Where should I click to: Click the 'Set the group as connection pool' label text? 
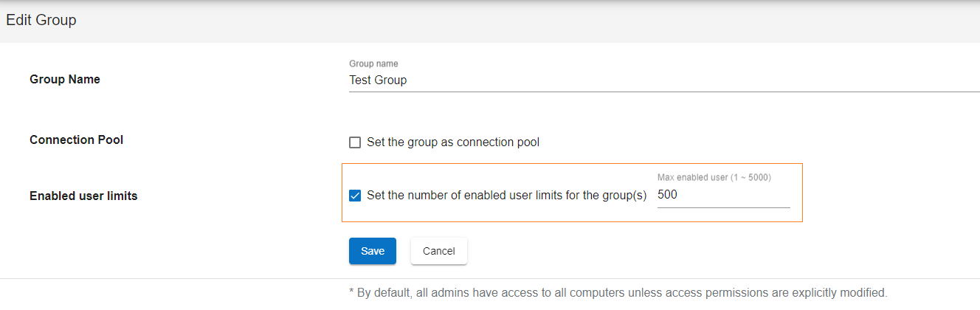[453, 142]
